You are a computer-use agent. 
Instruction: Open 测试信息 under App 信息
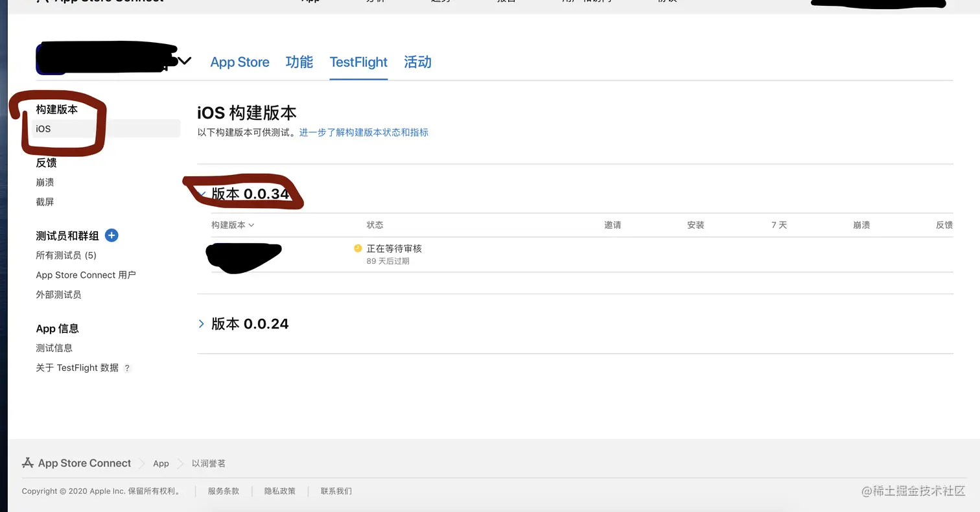(x=54, y=348)
